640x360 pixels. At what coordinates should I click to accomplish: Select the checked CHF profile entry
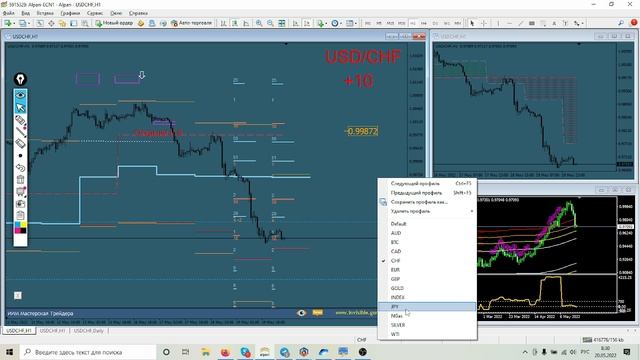[x=427, y=260]
